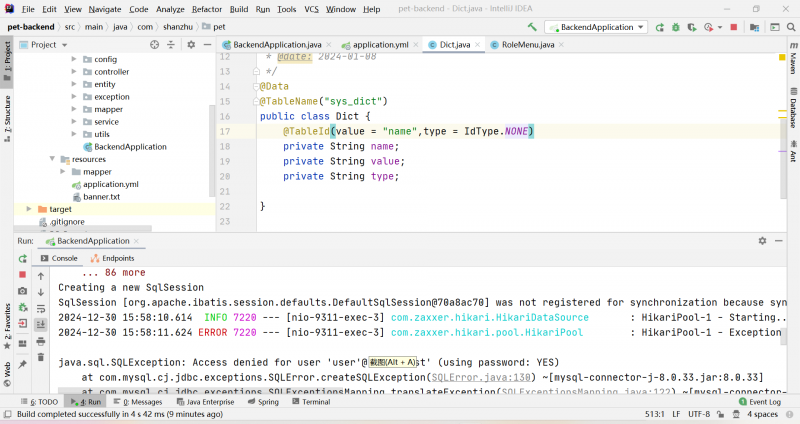Open the Java Enterprise tool window
Image resolution: width=800 pixels, height=424 pixels.
[x=206, y=402]
